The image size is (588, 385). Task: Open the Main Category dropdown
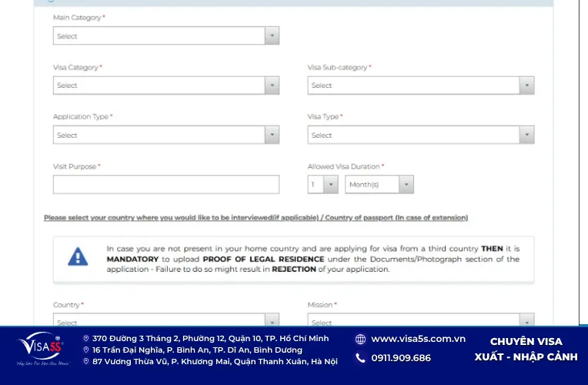point(166,35)
